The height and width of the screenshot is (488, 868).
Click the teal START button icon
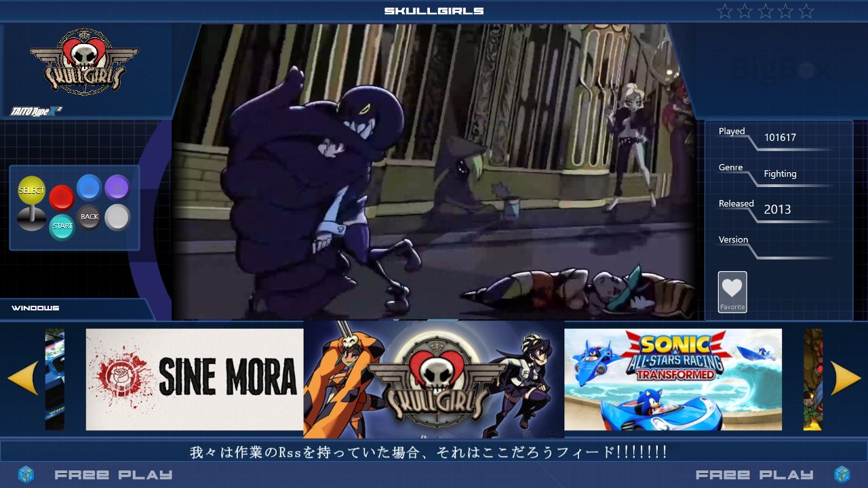click(x=62, y=226)
